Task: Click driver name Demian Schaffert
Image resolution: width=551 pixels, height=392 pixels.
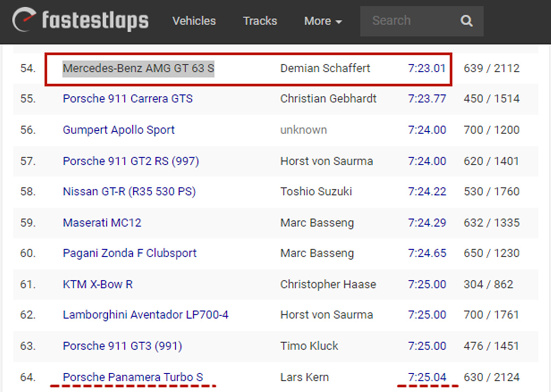Action: tap(325, 68)
